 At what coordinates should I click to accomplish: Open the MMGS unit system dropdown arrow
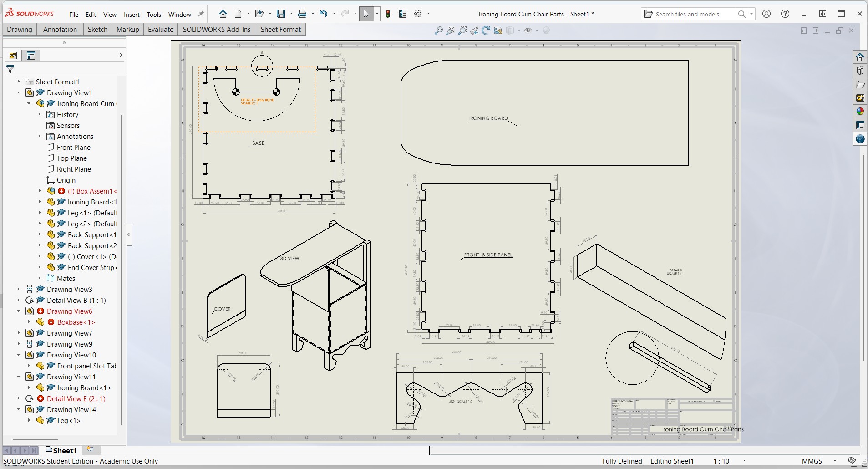[x=835, y=461]
